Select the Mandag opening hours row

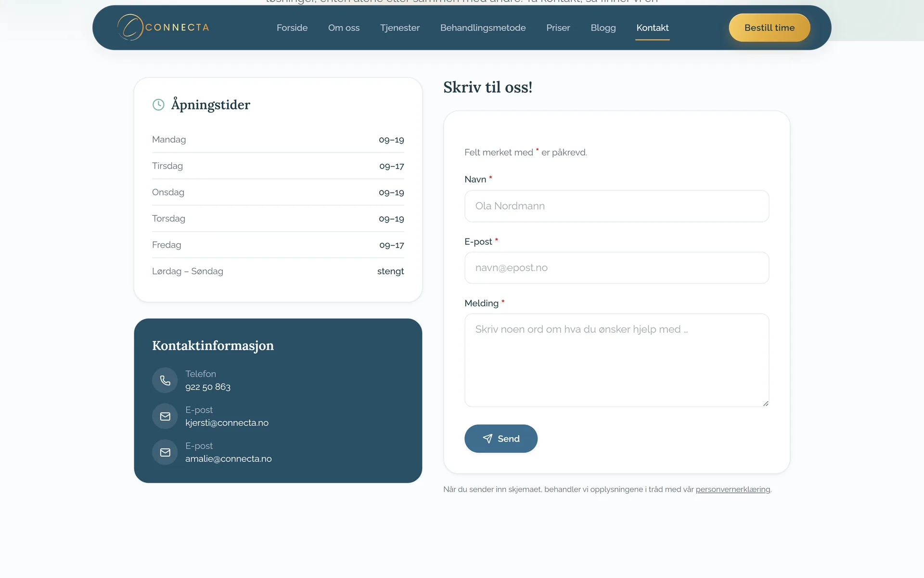click(x=278, y=140)
